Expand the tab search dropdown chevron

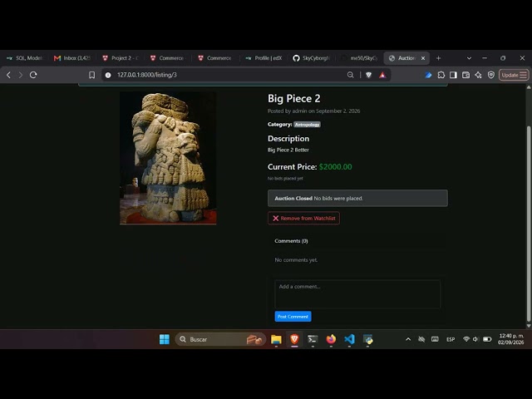click(469, 58)
